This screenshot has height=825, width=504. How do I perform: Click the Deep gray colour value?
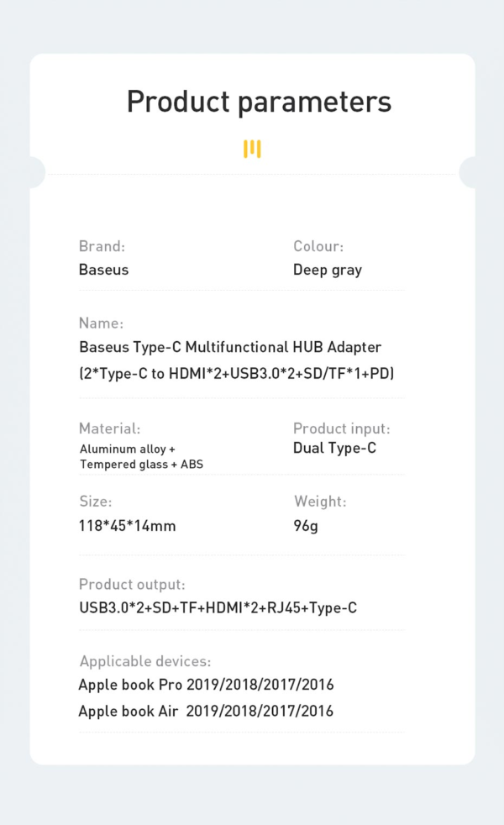[x=328, y=270]
